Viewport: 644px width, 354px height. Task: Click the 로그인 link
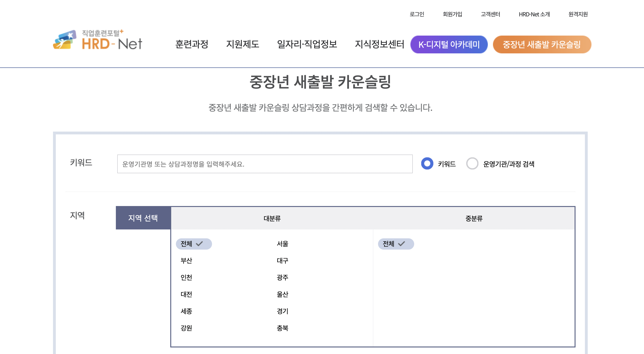(x=417, y=14)
